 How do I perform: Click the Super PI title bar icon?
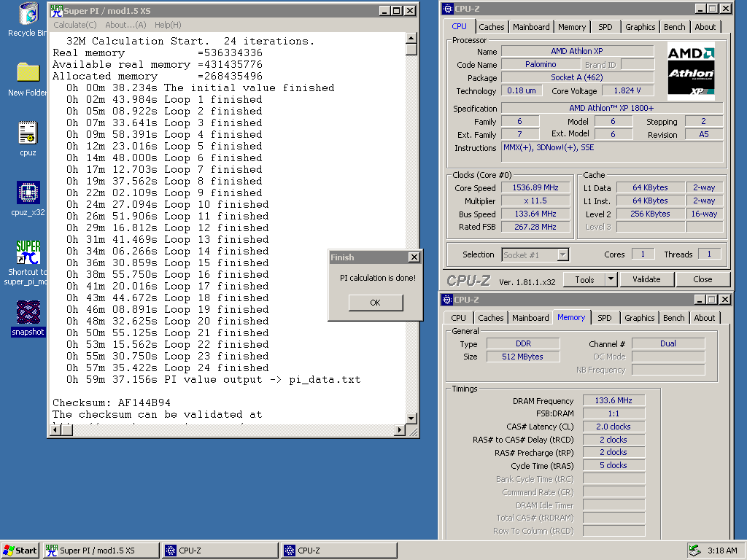click(x=56, y=10)
